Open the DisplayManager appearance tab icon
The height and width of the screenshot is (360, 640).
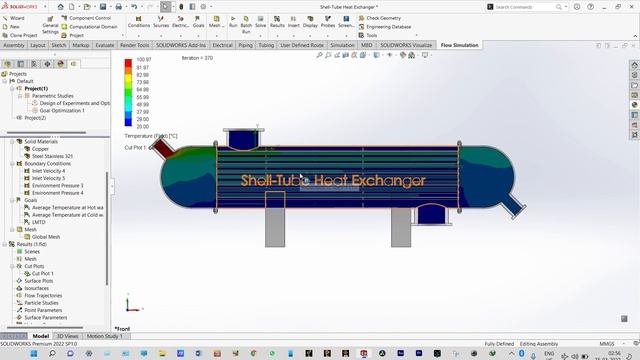(60, 64)
